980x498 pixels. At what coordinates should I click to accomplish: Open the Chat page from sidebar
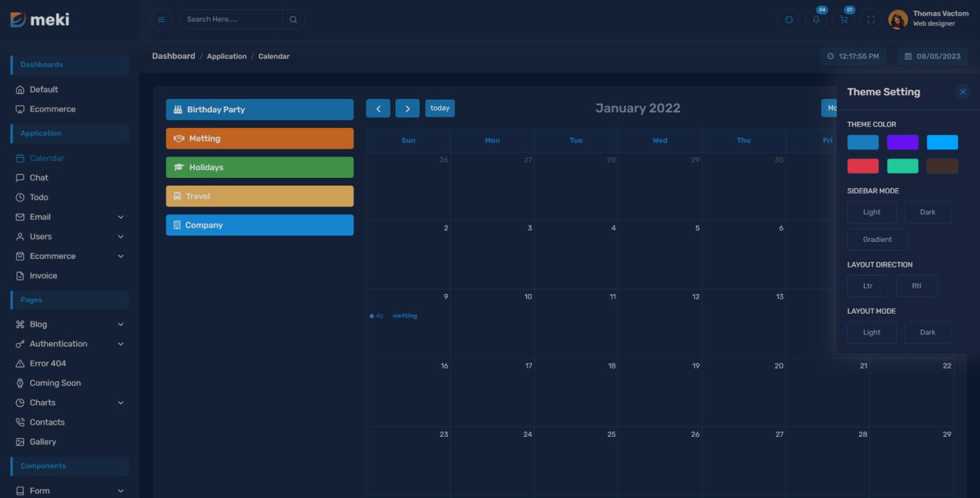[x=39, y=178]
